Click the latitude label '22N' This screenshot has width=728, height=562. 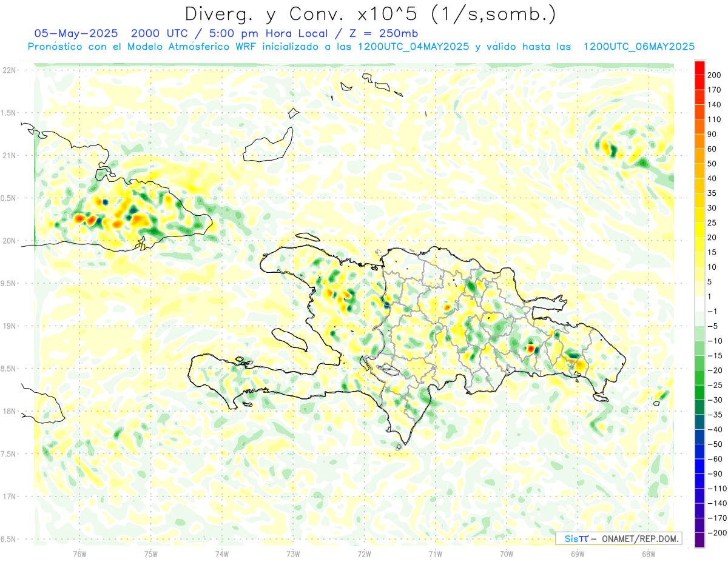pyautogui.click(x=9, y=70)
